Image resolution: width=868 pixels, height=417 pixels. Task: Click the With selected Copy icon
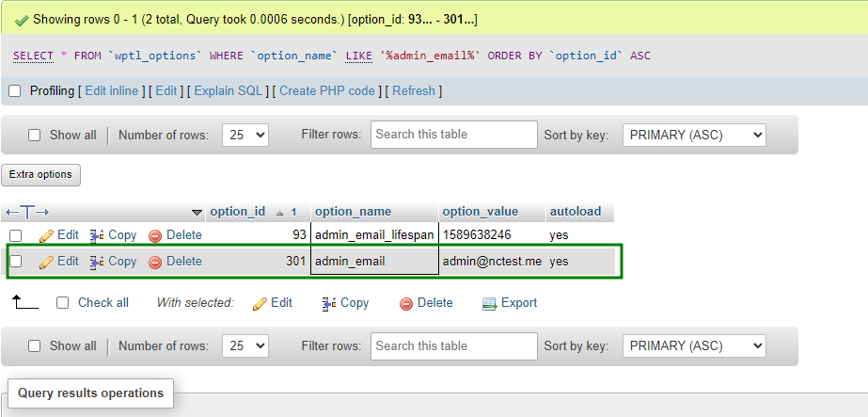329,303
